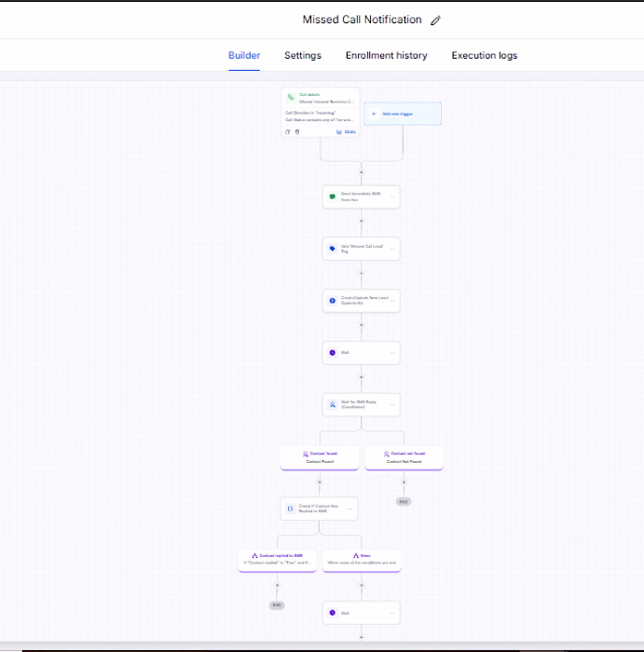Open the Settings tab
The height and width of the screenshot is (652, 644).
pos(303,55)
